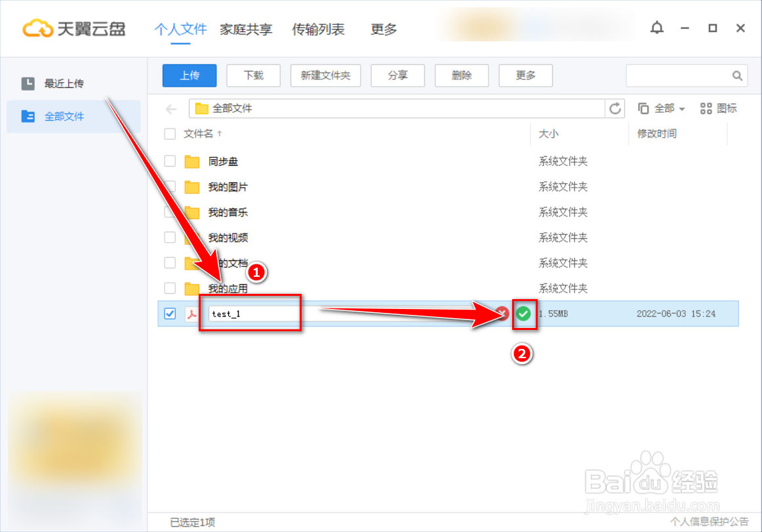Select the 我的音乐 folder name
Image resolution: width=762 pixels, height=532 pixels.
tap(228, 212)
